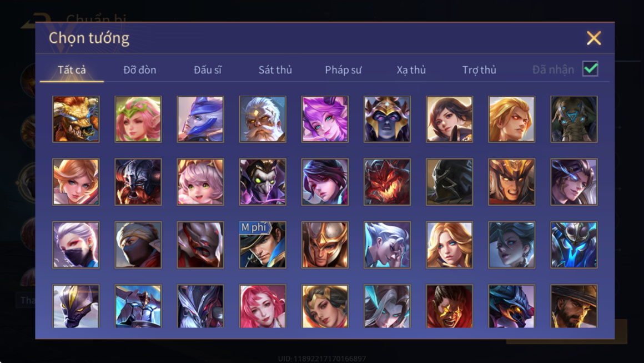Choose the pink-haired girl with green leaf crown
The height and width of the screenshot is (363, 644).
click(x=138, y=119)
